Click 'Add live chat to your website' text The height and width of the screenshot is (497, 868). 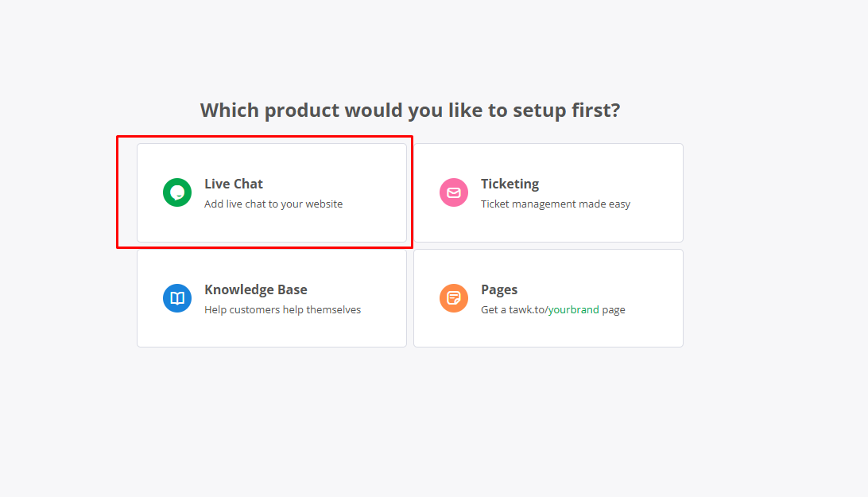[273, 204]
